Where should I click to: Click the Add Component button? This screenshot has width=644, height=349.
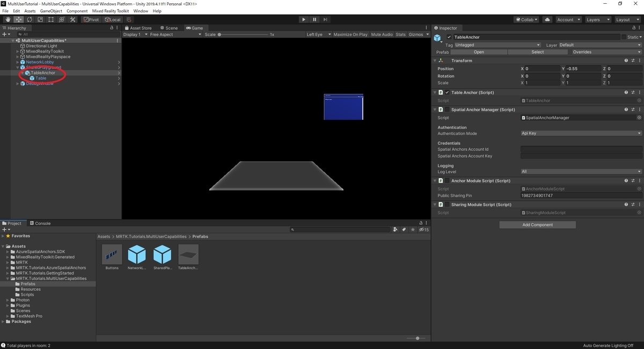537,224
